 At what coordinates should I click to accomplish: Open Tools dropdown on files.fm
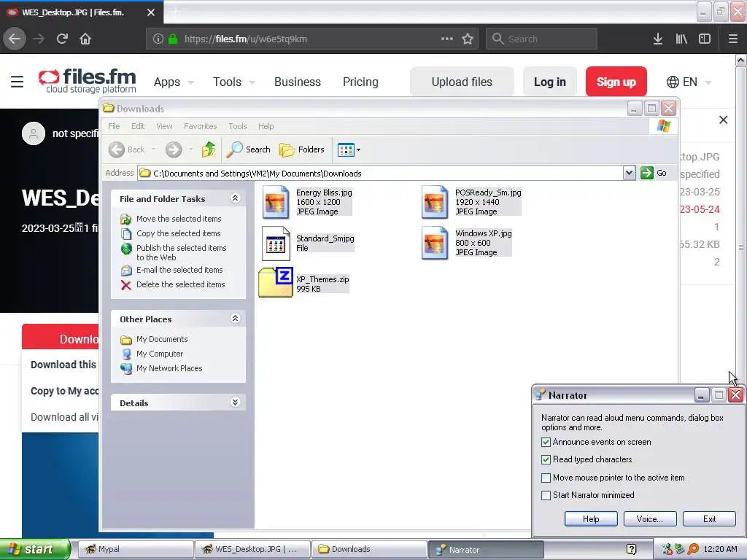pos(234,82)
